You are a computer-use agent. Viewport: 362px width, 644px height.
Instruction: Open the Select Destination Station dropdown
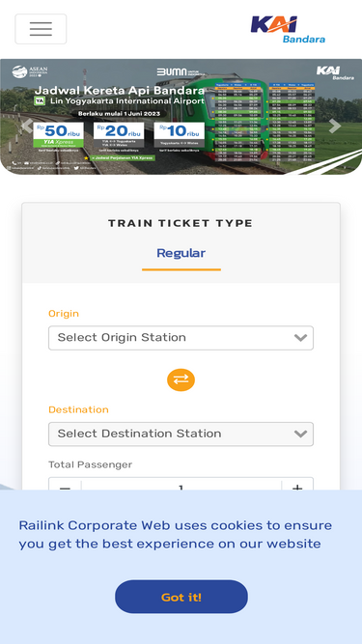tap(181, 434)
